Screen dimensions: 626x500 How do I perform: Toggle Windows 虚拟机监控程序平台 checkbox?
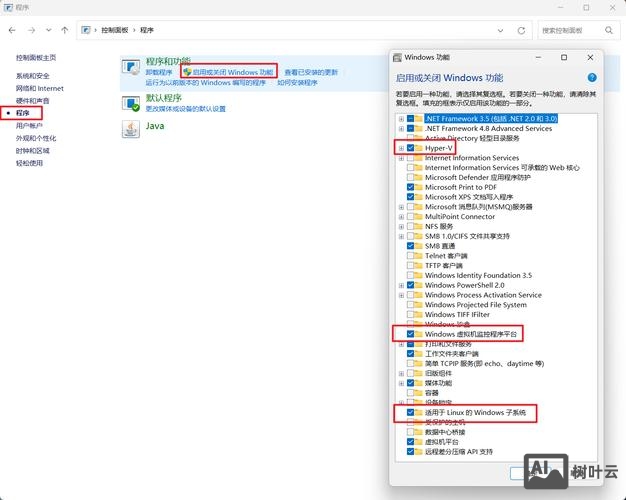[410, 334]
